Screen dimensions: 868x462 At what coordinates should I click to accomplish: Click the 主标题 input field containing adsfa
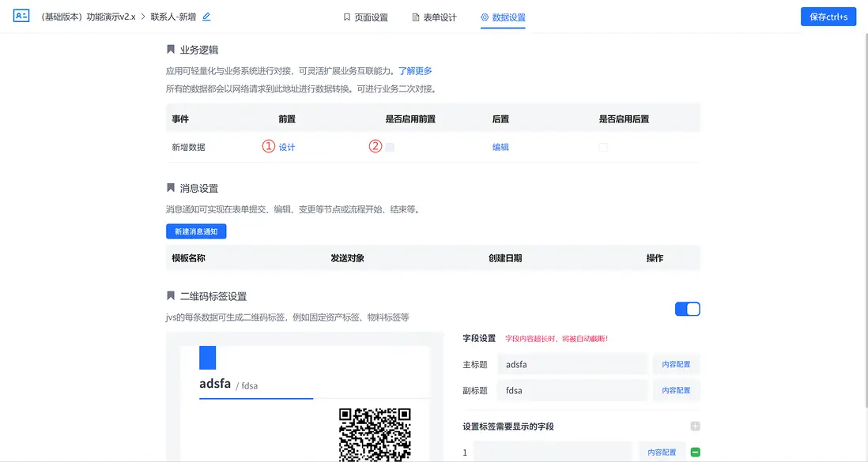[572, 364]
